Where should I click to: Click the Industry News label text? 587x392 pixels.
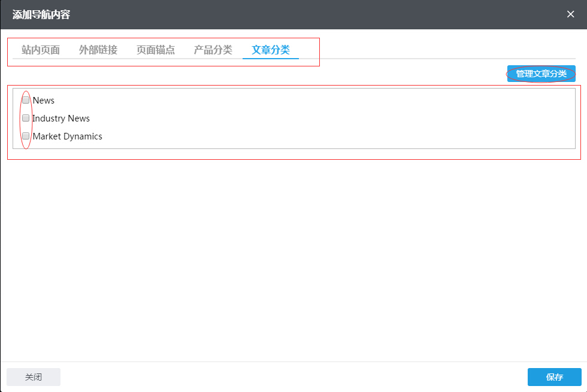point(61,118)
